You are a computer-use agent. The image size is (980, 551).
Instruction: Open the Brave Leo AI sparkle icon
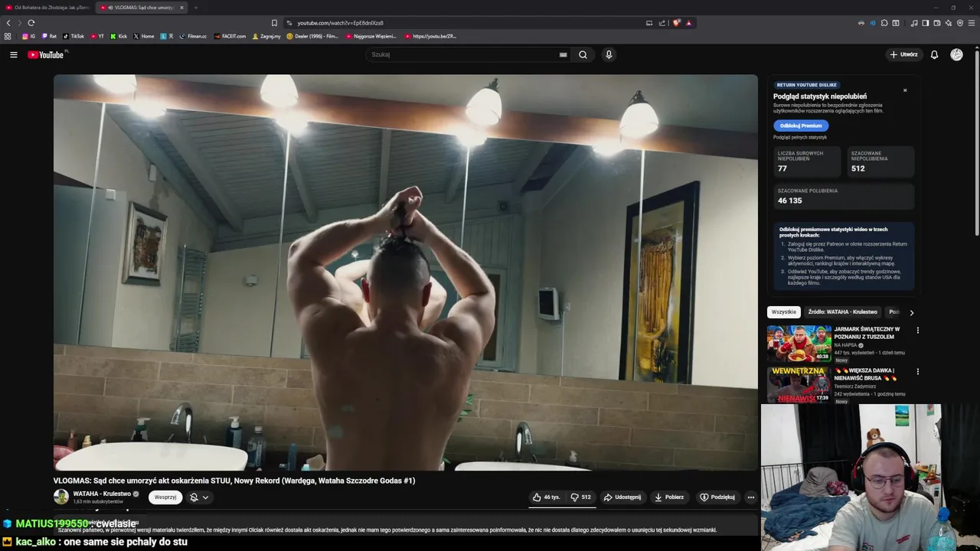pyautogui.click(x=949, y=23)
